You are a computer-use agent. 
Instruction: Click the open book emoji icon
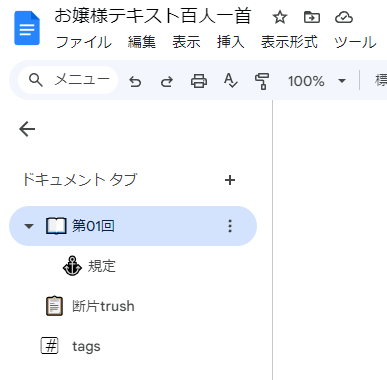[56, 226]
